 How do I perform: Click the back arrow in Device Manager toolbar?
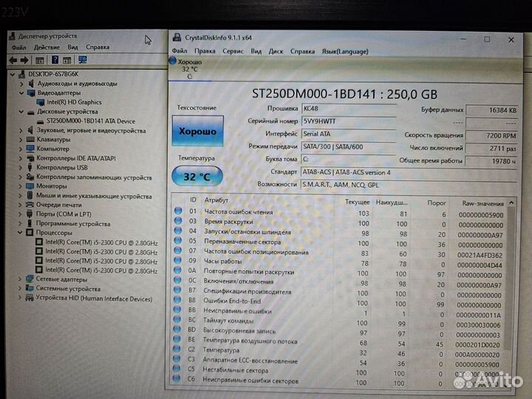(13, 61)
